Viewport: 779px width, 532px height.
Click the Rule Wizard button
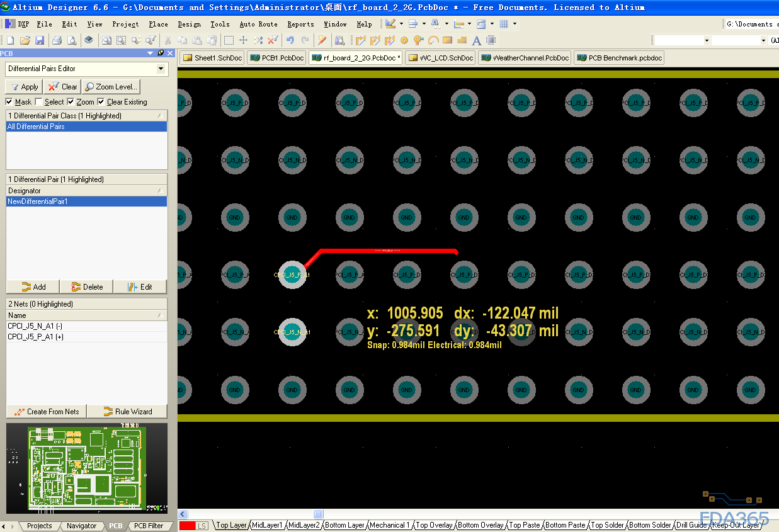point(127,412)
